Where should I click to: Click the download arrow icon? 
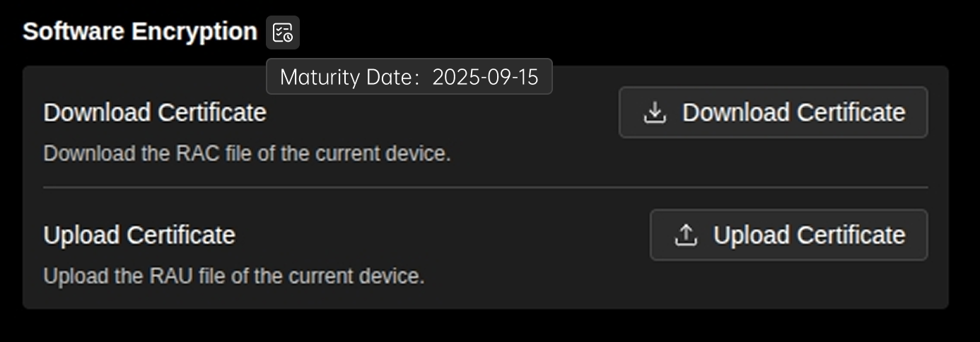(655, 112)
